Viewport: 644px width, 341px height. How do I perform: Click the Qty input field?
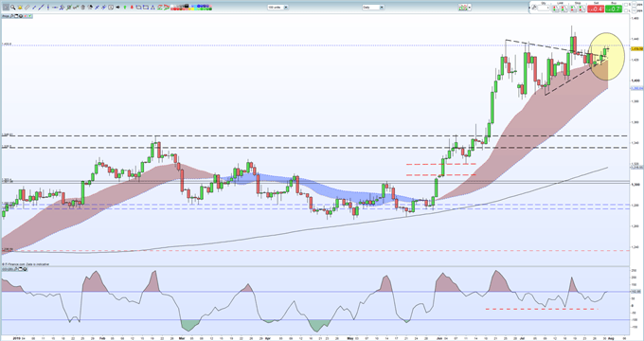tap(544, 8)
